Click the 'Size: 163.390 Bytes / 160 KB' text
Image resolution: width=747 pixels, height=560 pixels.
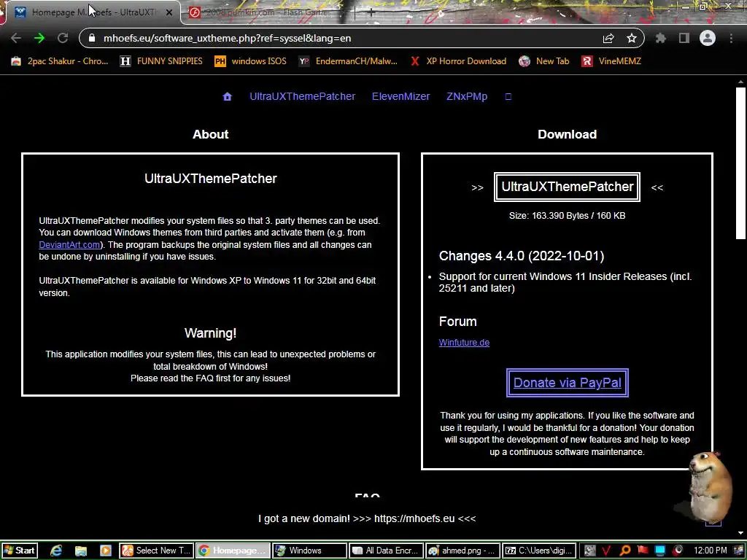click(567, 216)
